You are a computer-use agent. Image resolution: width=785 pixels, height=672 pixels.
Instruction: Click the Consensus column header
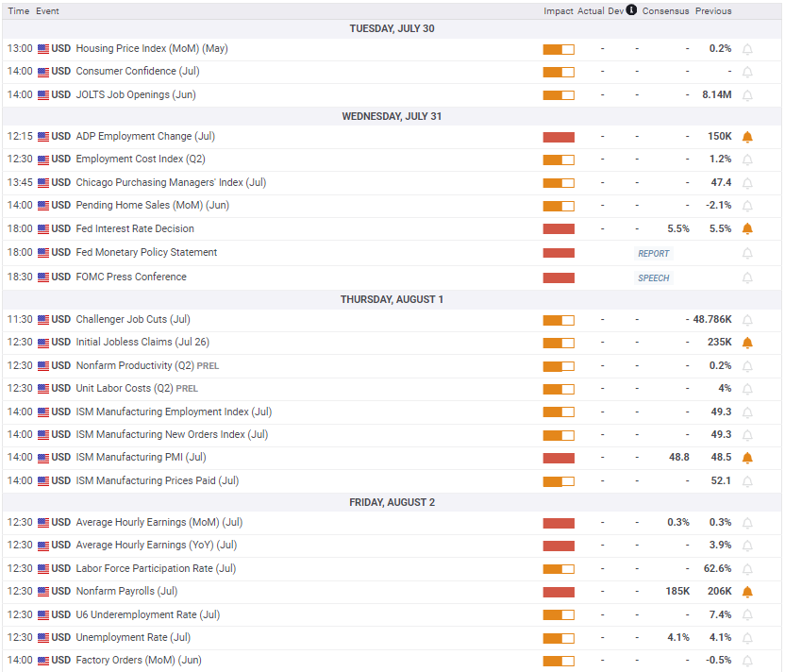(x=665, y=11)
